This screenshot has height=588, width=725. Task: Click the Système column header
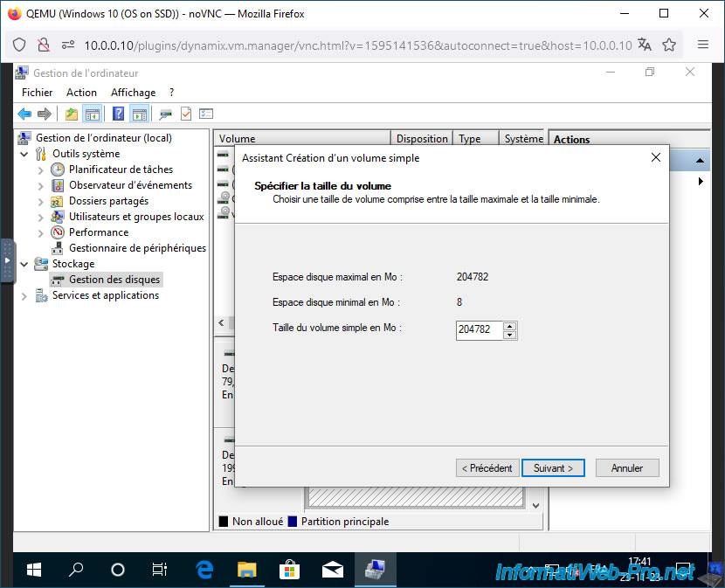tap(522, 138)
